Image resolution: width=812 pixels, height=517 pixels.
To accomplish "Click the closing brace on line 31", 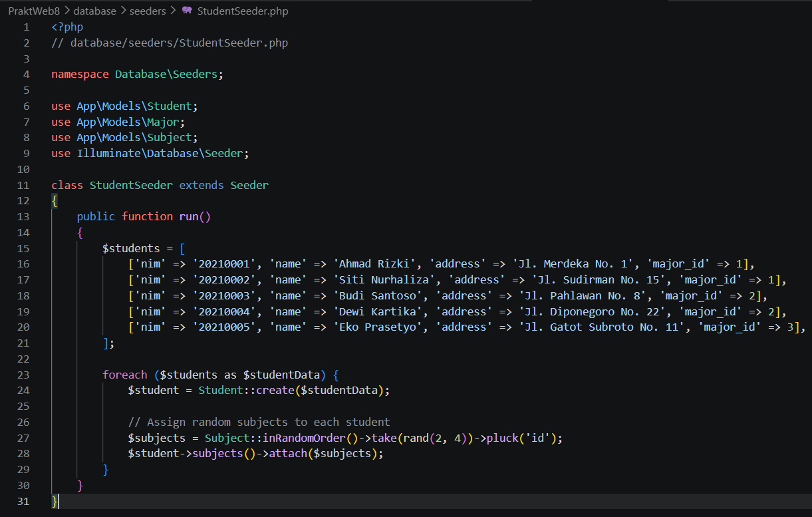I will coord(55,501).
